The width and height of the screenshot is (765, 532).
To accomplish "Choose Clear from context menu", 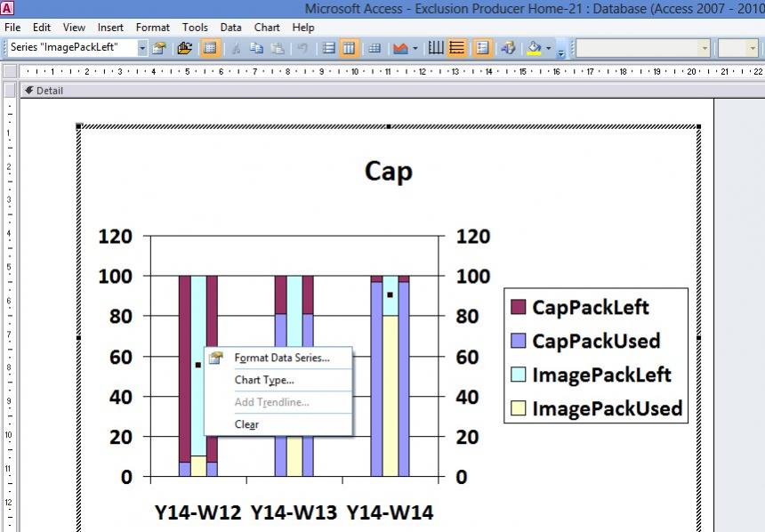I will tap(278, 424).
